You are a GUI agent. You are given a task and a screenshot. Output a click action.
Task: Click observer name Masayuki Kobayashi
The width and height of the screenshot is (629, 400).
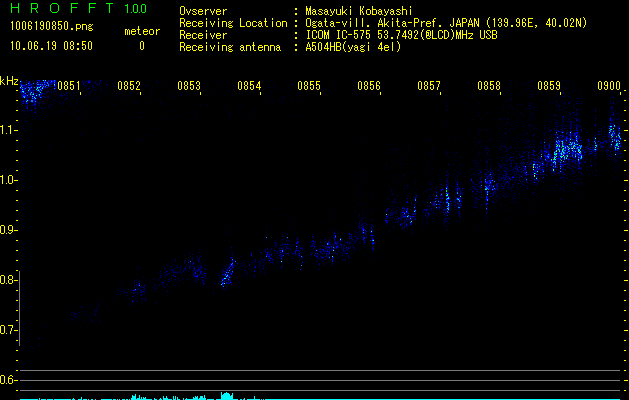[359, 11]
